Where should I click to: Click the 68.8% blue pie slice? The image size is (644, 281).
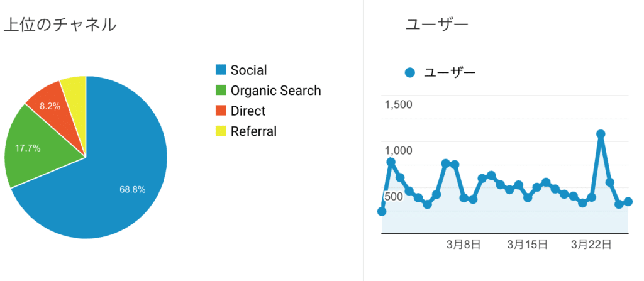click(123, 181)
